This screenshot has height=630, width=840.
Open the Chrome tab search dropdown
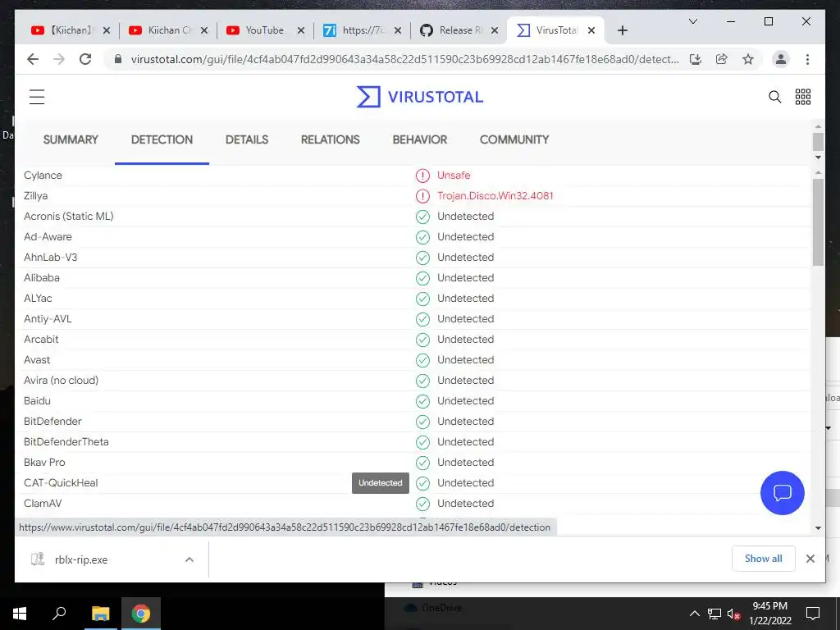coord(692,21)
